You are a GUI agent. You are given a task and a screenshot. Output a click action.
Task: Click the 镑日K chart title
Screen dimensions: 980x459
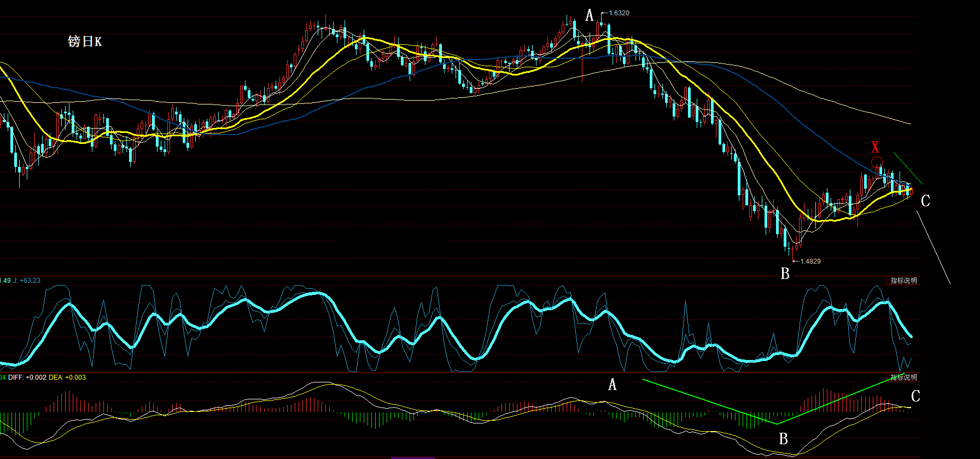click(85, 42)
